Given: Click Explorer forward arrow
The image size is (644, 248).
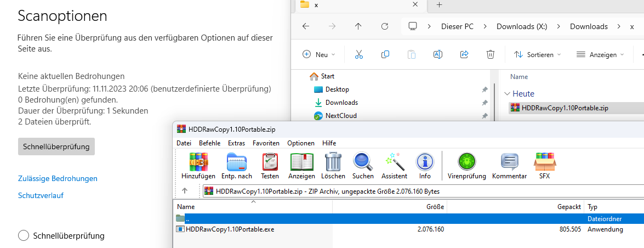Looking at the screenshot, I should (332, 26).
